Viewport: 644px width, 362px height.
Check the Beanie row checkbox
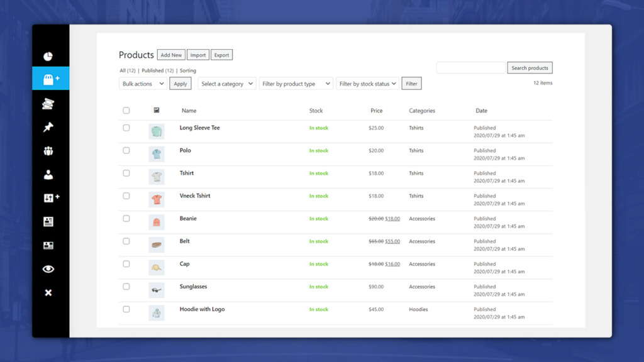point(126,218)
